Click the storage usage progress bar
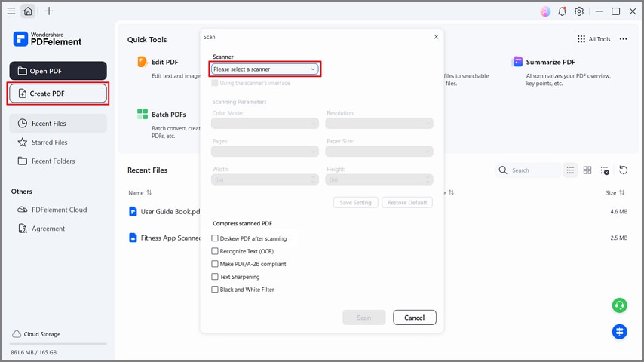This screenshot has height=362, width=644. click(58, 343)
